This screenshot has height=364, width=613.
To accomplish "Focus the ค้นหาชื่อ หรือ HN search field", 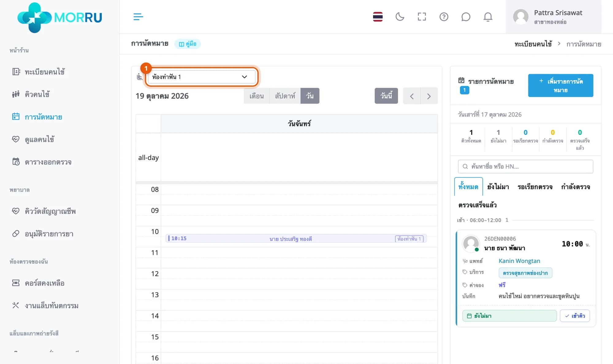I will click(525, 166).
